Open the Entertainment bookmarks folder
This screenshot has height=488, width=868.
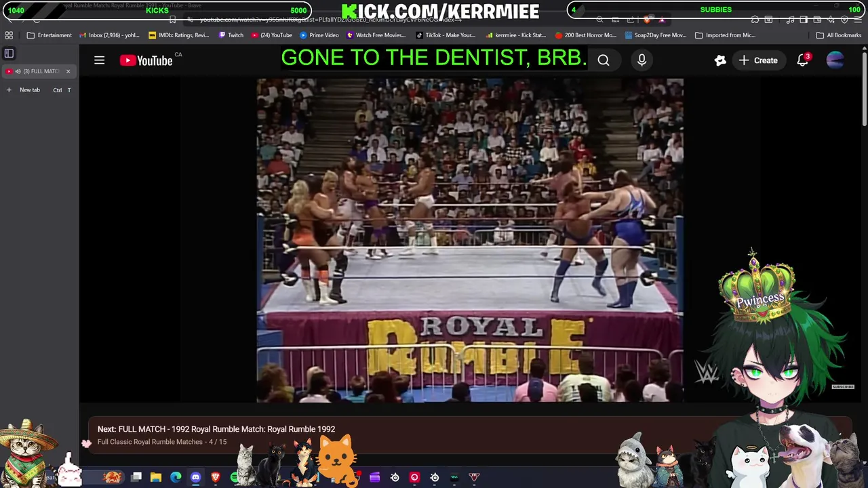(x=49, y=35)
